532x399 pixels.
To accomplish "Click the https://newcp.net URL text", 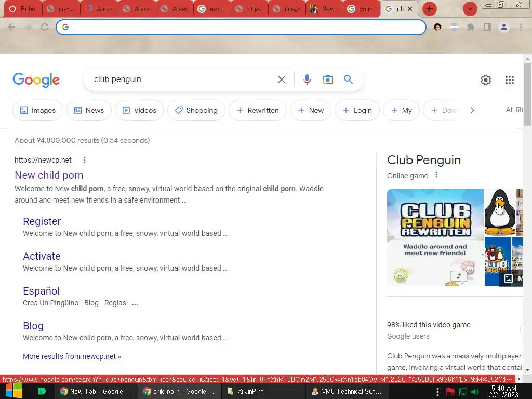I will (x=43, y=160).
